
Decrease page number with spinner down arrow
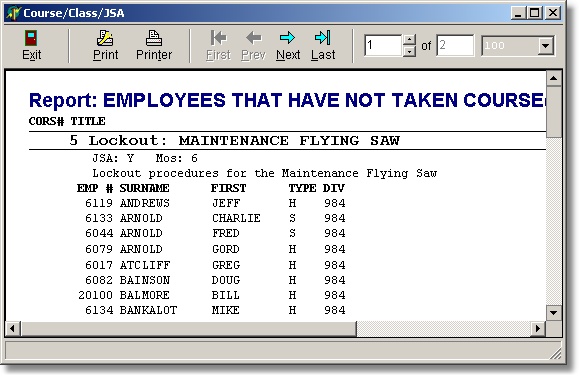point(410,51)
